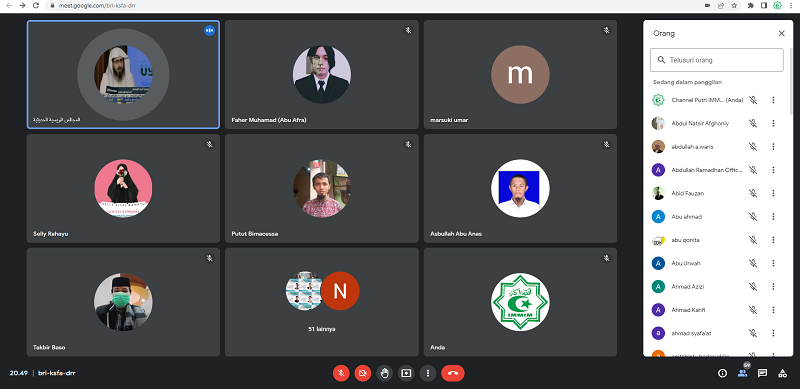Start presenting with the present-screen button

(406, 373)
